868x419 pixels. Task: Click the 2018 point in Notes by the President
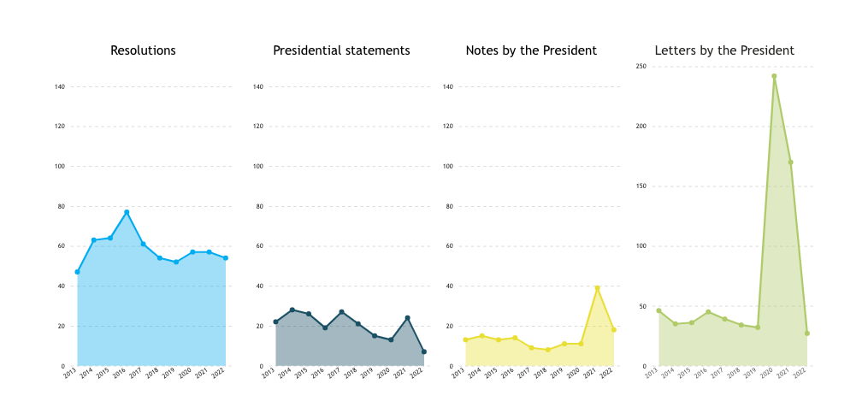(x=548, y=350)
